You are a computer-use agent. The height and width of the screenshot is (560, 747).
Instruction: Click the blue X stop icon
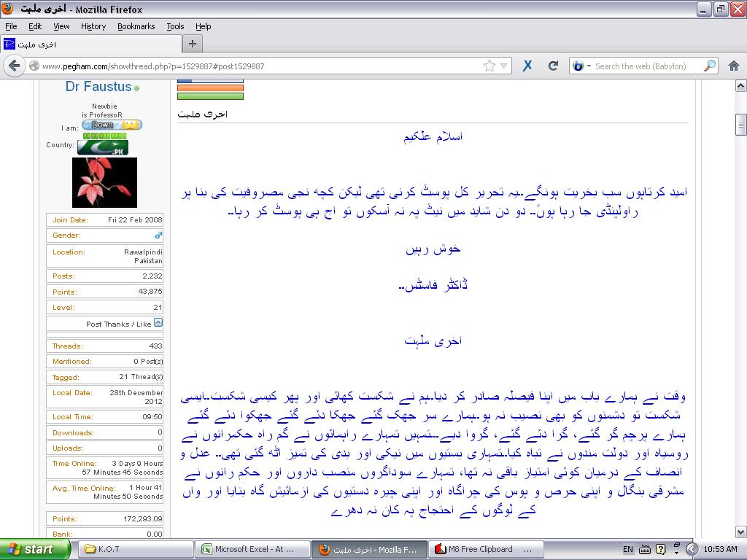(527, 66)
